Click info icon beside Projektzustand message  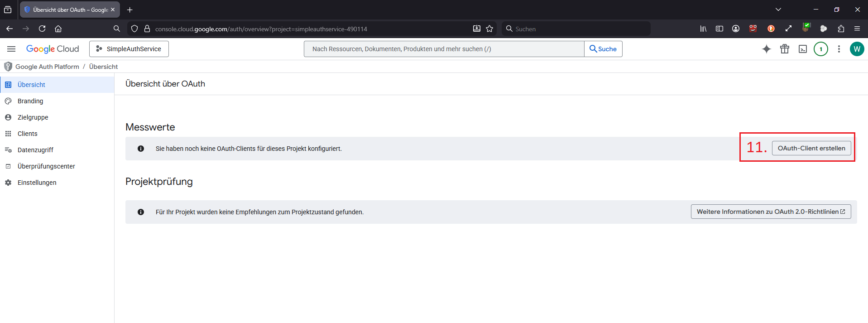(x=141, y=212)
